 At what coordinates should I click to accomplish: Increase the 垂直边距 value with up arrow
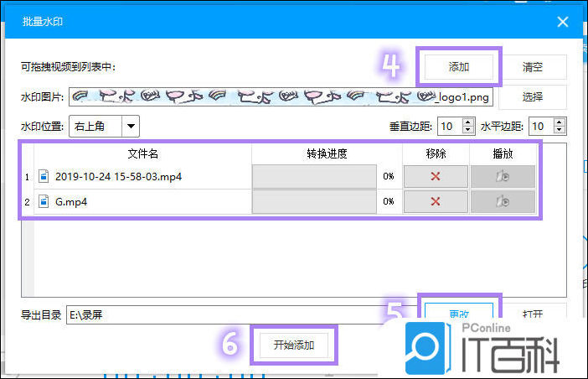(x=467, y=122)
